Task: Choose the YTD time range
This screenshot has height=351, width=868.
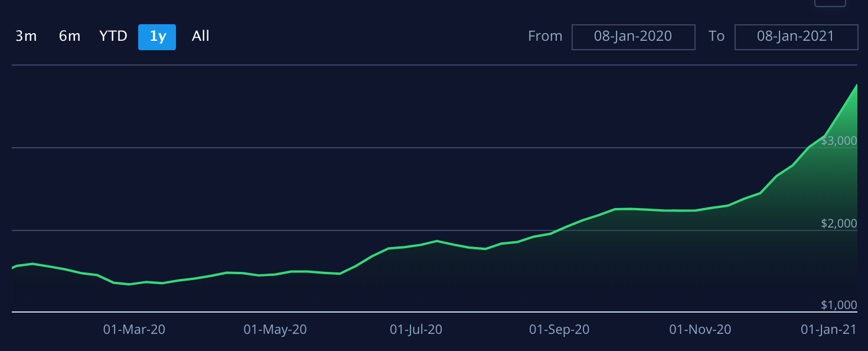Action: point(113,37)
